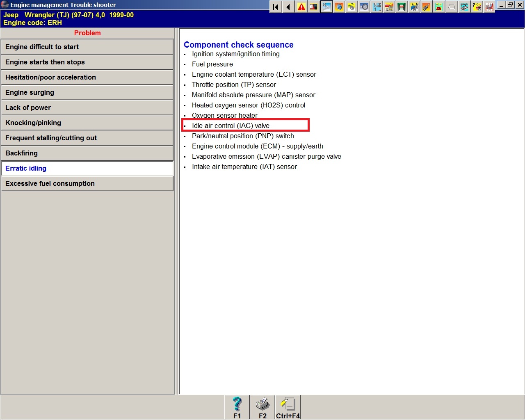Open the 'Backfiring' problem entry
This screenshot has height=420, width=525.
[87, 153]
